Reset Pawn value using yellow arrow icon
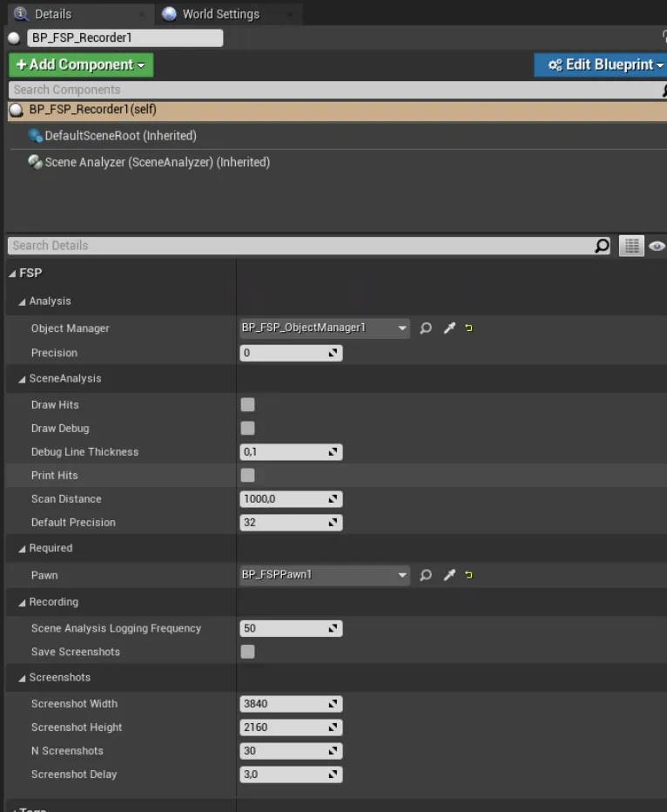The image size is (667, 812). pos(469,575)
